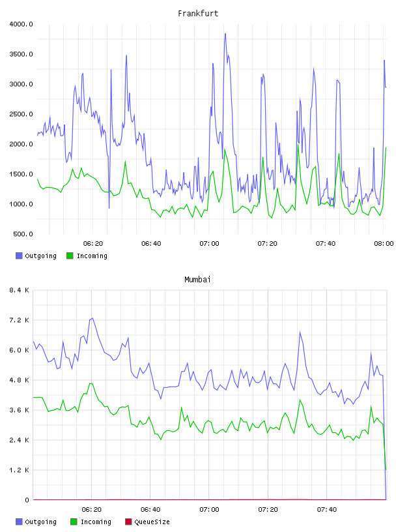
Task: Click the 3500.0 y-axis label in Frankfurt chart
Action: (21, 54)
